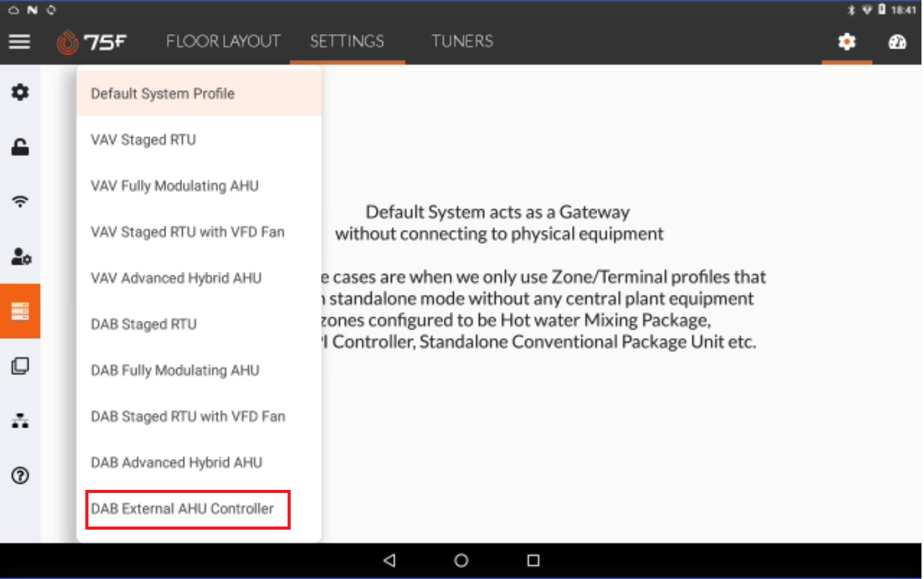Select the gear icon in the left sidebar
The image size is (924, 579).
pos(20,92)
